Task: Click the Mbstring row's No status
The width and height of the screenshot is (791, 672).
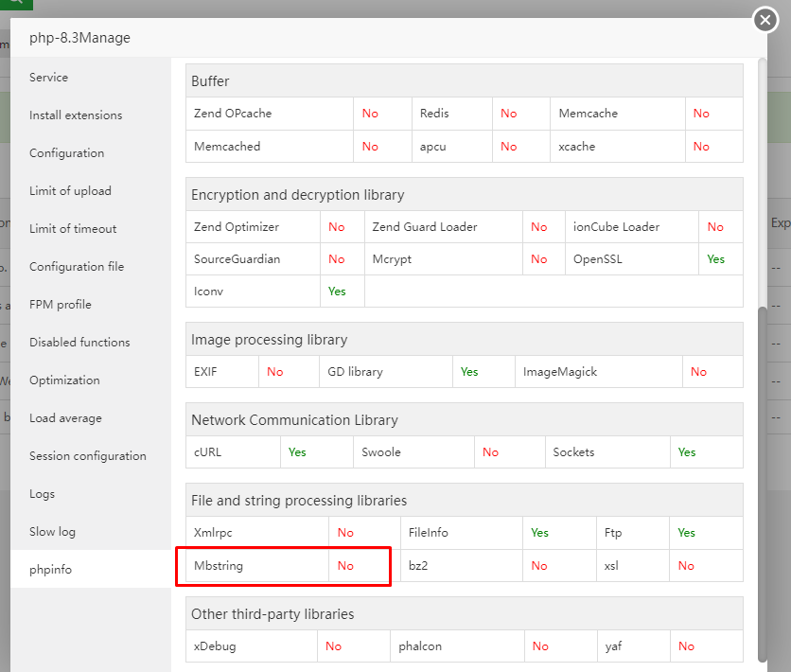Action: coord(345,566)
